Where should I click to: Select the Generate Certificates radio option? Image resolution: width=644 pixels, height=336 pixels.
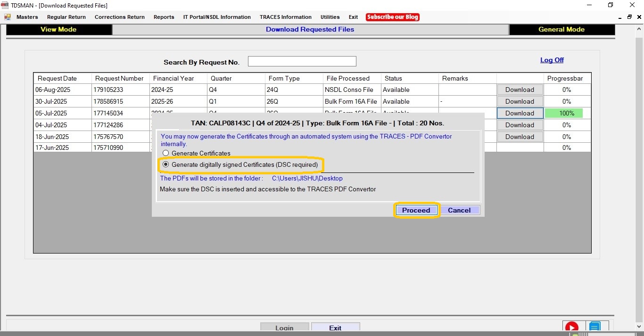click(x=165, y=153)
